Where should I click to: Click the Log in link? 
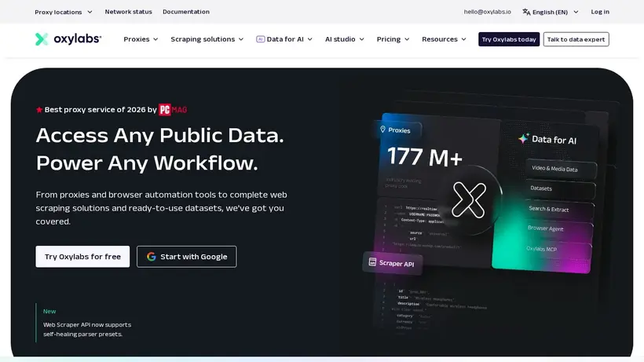coord(600,12)
